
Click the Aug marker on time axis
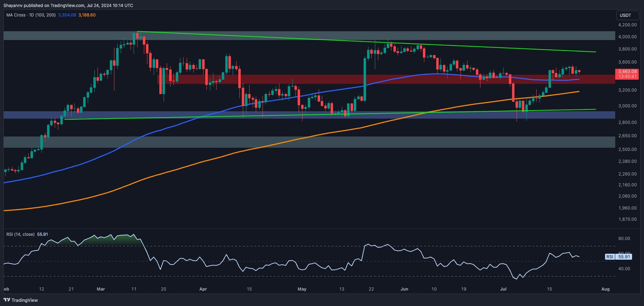tap(605, 289)
